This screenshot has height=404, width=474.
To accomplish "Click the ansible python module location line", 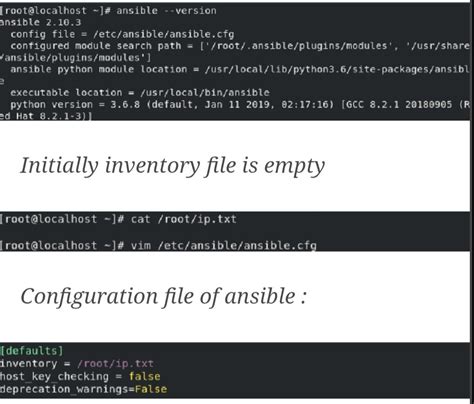I will tap(240, 69).
